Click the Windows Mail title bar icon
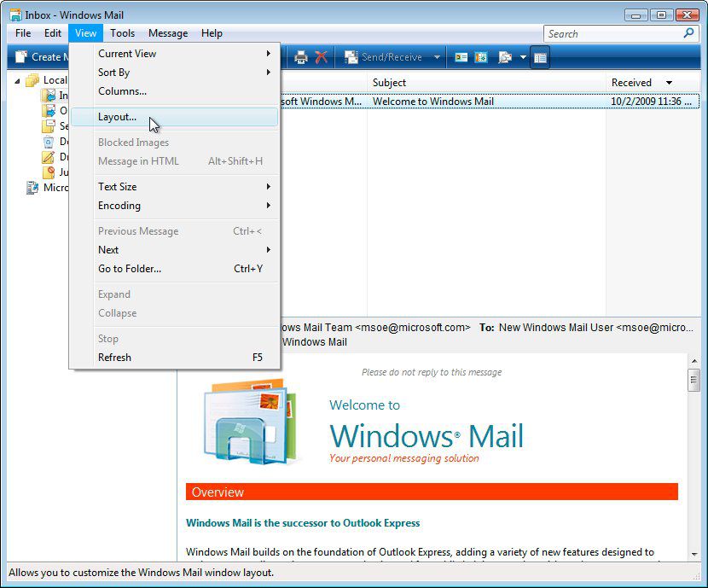Screen dimensions: 708x588 click(16, 15)
